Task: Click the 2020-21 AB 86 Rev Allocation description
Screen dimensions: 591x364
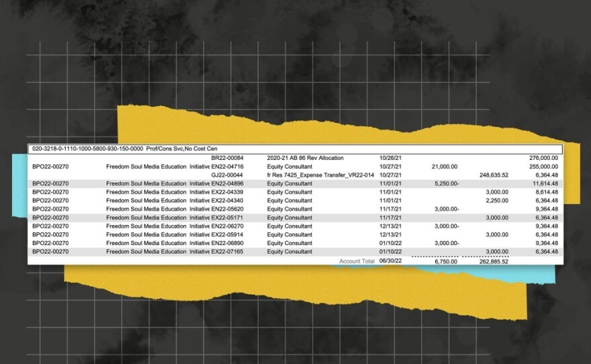Action: tap(306, 158)
